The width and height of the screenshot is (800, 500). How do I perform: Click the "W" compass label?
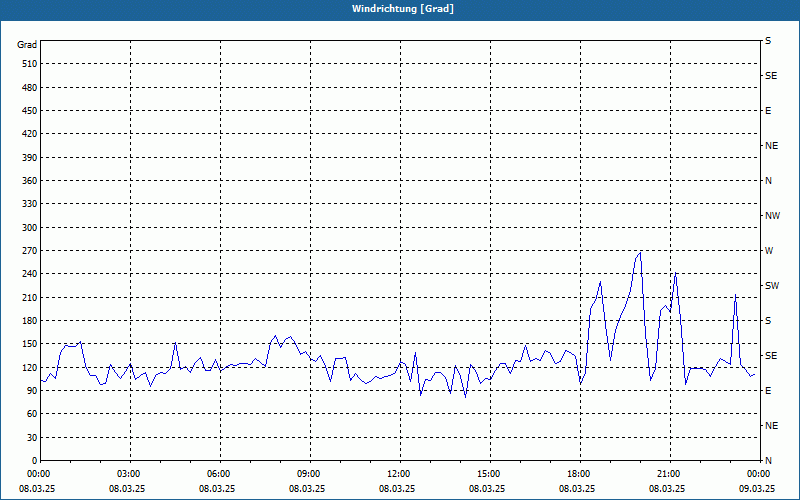click(x=769, y=251)
